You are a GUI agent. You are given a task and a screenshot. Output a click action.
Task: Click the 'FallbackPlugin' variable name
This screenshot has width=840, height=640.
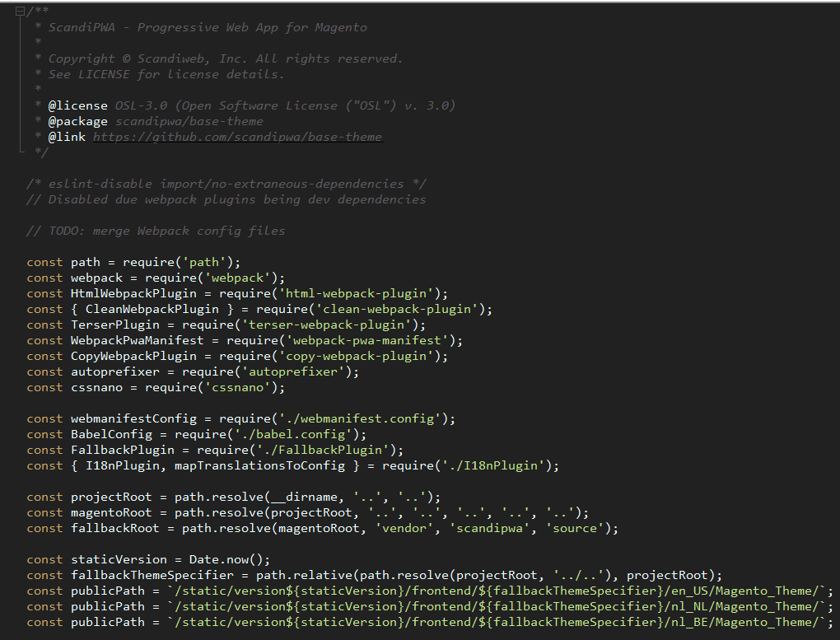click(122, 451)
